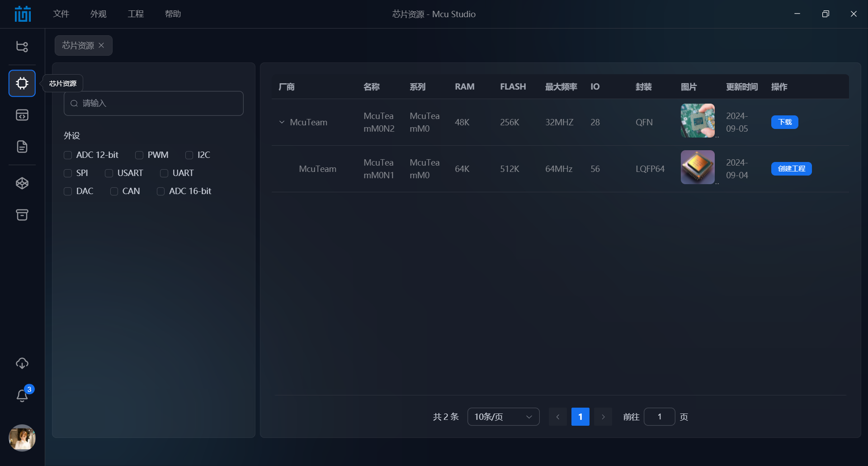Click 创建工程 button for McuTeamM0N1

[x=791, y=169]
